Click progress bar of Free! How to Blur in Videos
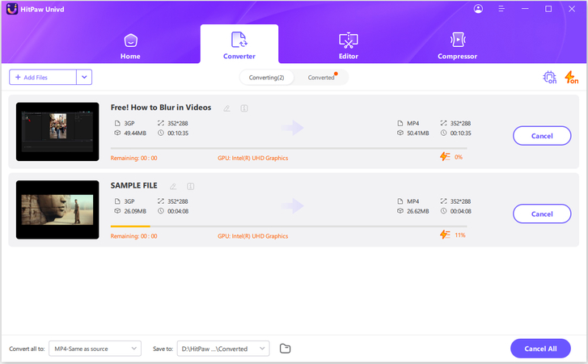The width and height of the screenshot is (588, 364). [289, 149]
